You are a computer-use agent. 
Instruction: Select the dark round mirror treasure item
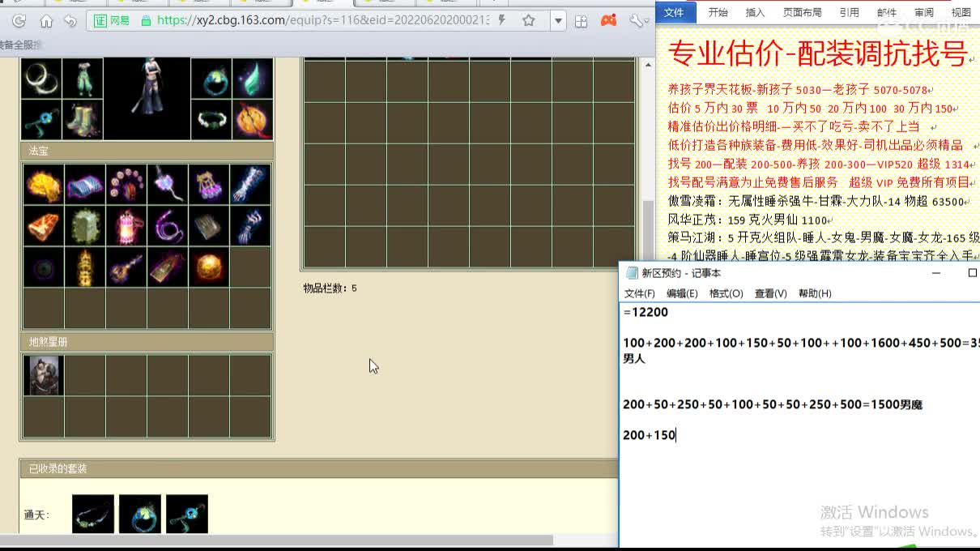pos(44,267)
